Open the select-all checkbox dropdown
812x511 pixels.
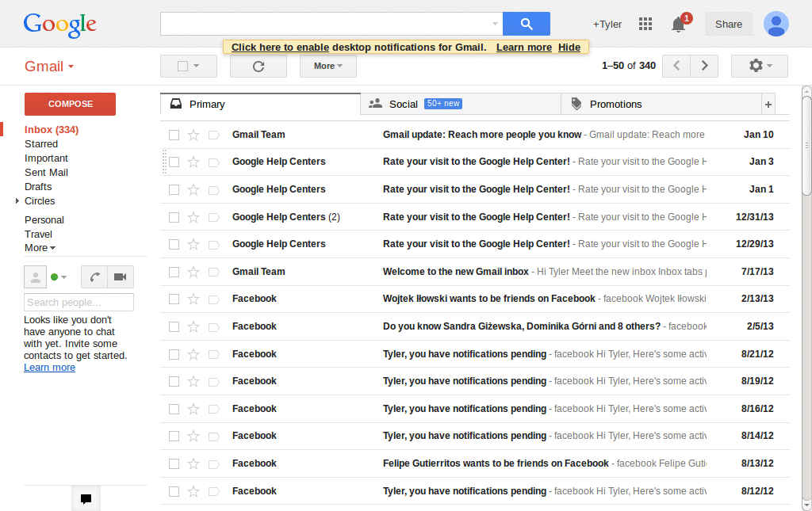[x=197, y=67]
